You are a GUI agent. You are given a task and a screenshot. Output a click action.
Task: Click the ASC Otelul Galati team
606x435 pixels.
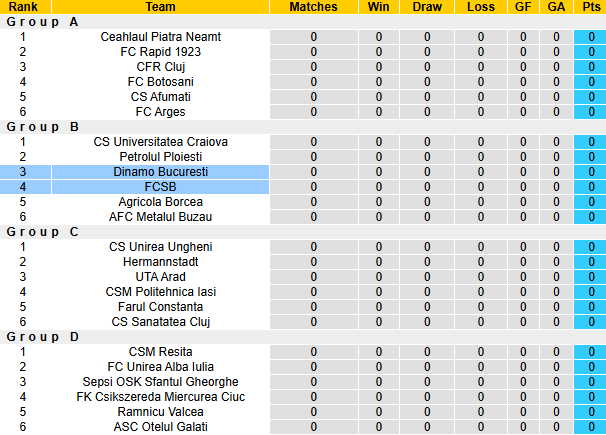pyautogui.click(x=161, y=427)
